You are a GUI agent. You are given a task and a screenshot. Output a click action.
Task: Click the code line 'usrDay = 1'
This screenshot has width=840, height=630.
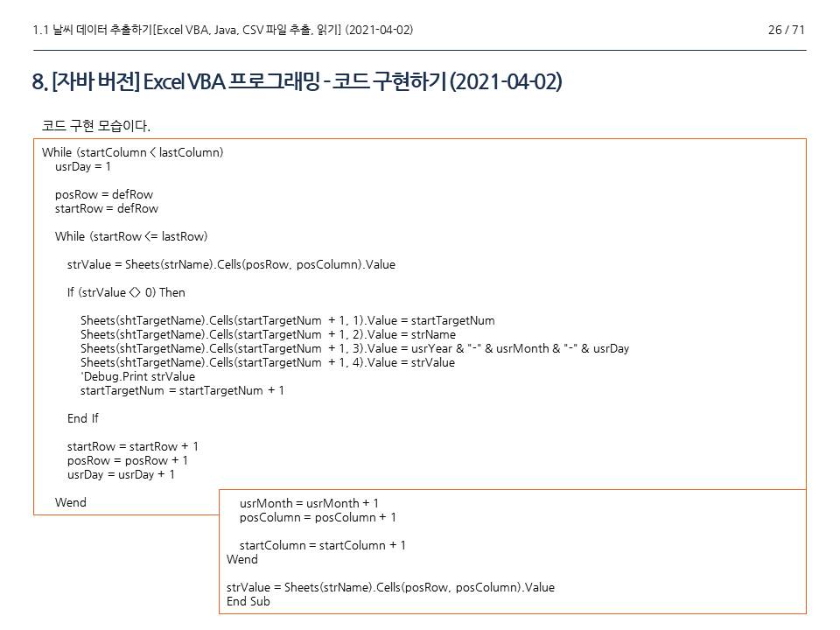tap(82, 166)
